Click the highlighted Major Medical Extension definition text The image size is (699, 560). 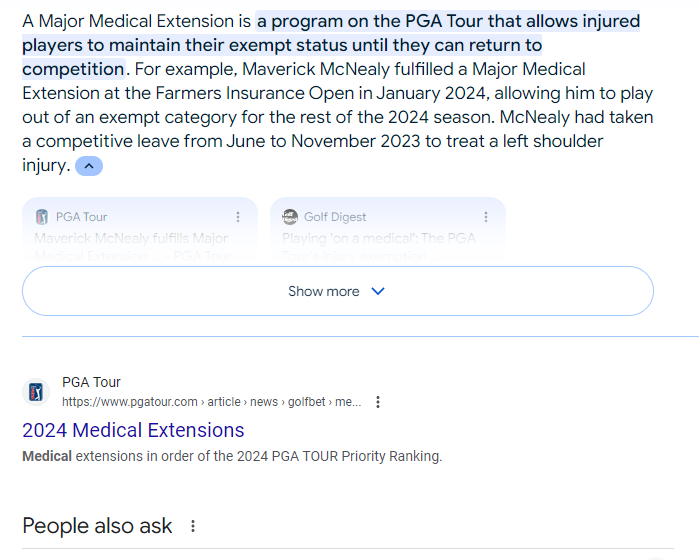(x=448, y=22)
